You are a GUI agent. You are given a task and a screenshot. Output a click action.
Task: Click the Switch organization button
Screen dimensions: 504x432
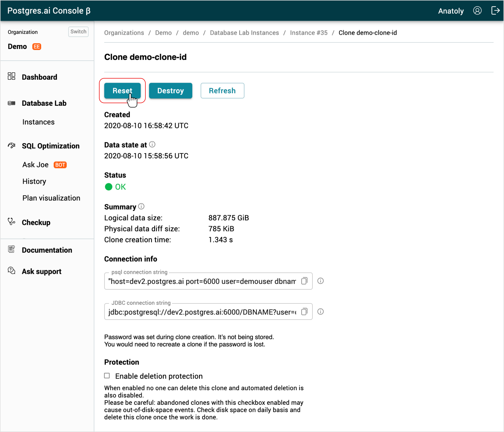pyautogui.click(x=78, y=32)
